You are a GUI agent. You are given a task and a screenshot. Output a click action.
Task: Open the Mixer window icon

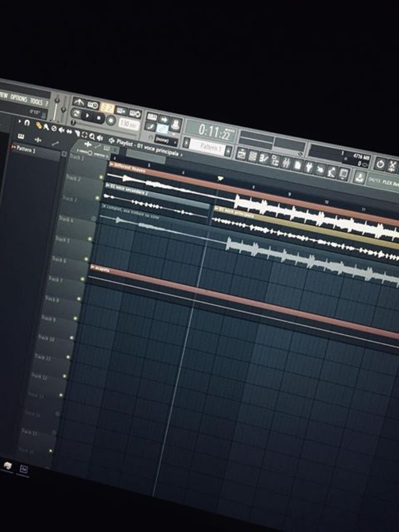click(x=286, y=163)
